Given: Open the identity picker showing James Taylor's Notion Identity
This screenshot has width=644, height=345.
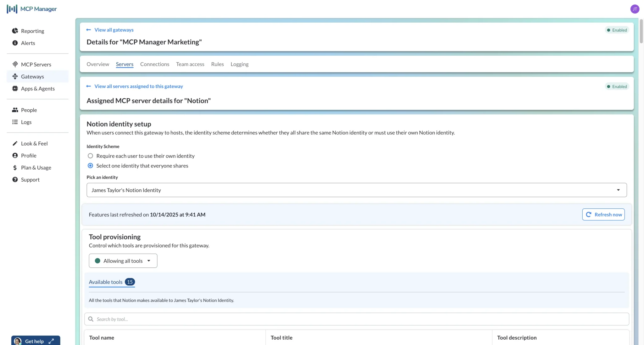Looking at the screenshot, I should pos(357,190).
